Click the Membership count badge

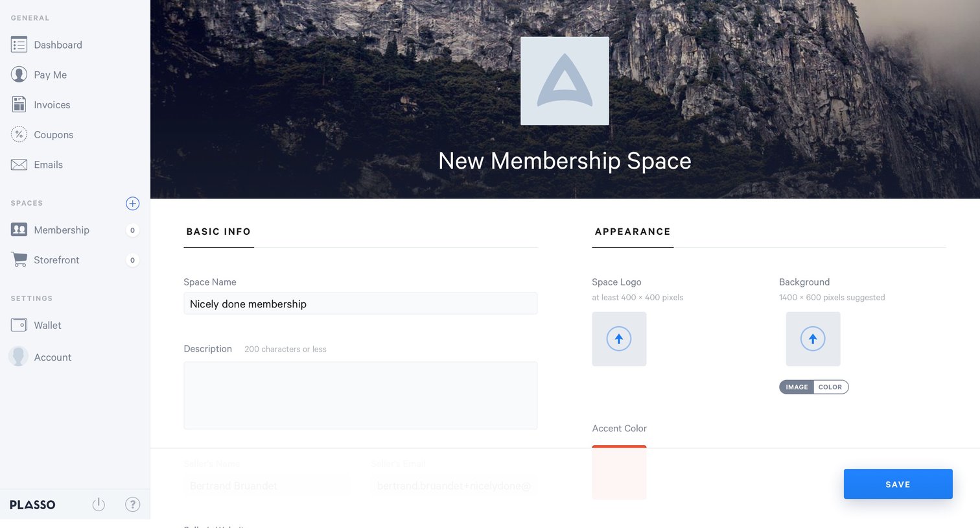pos(132,230)
